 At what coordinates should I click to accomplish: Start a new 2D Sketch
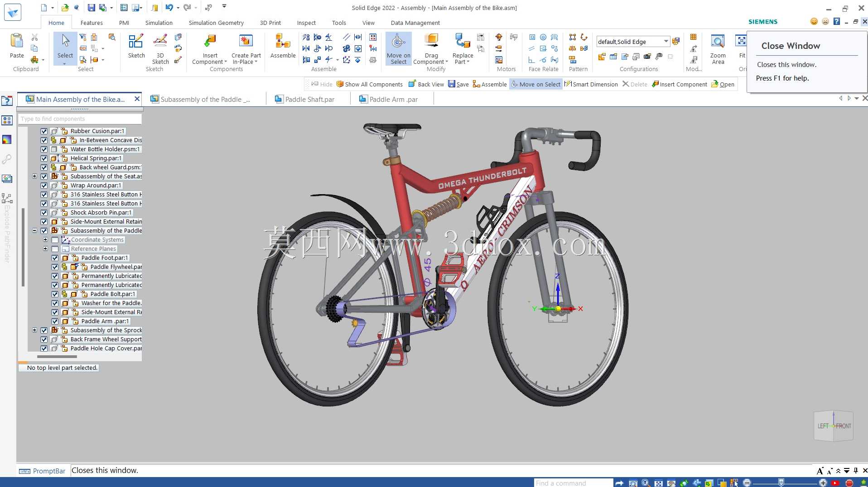tap(136, 46)
